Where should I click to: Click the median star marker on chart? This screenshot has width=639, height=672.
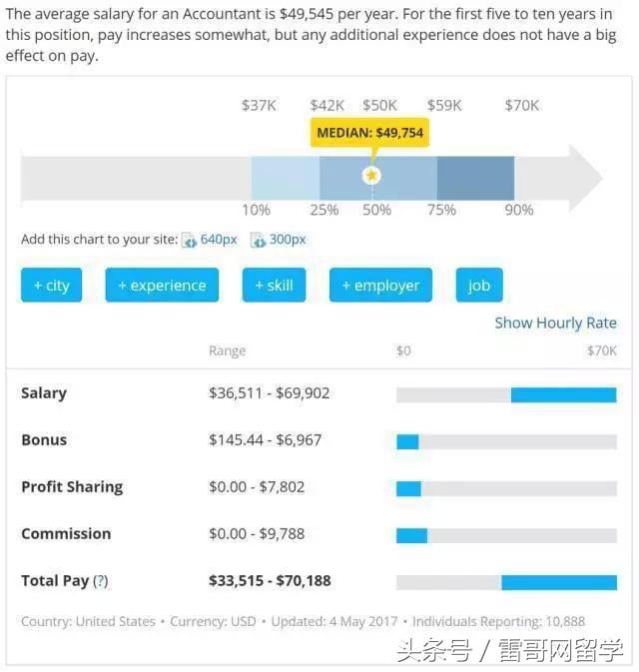[x=371, y=176]
